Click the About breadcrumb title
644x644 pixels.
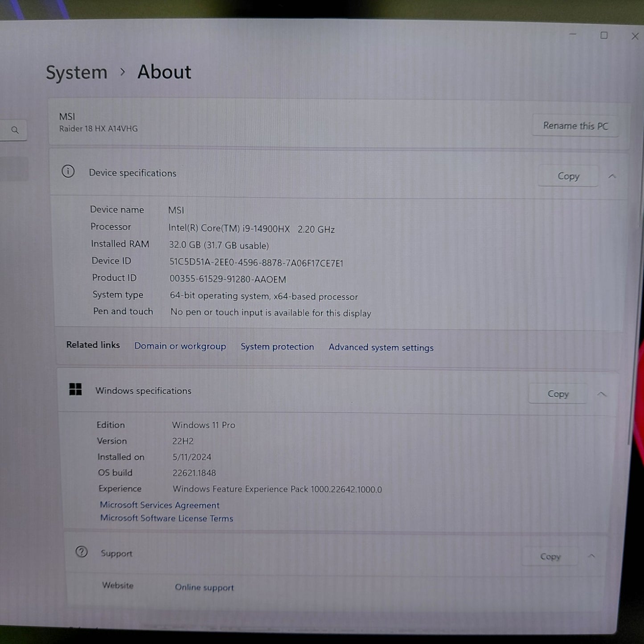tap(164, 72)
